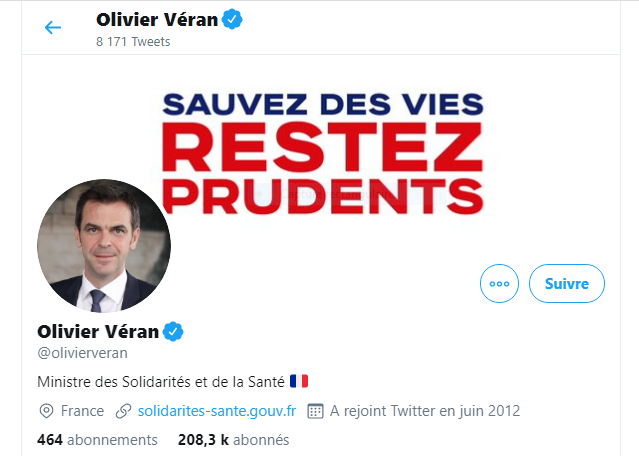Open the Sauvez des vies banner image
The width and height of the screenshot is (639, 456).
pyautogui.click(x=322, y=153)
